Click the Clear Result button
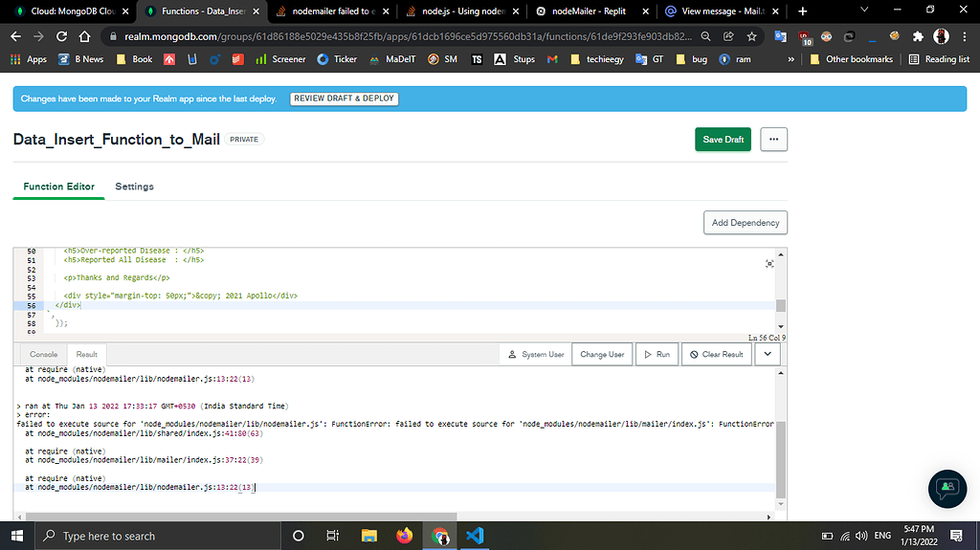 coord(715,354)
